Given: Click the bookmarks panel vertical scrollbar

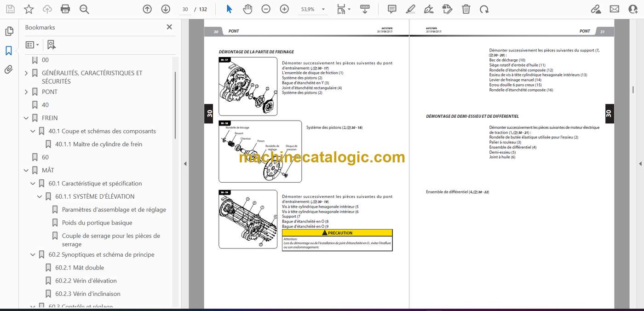Looking at the screenshot, I should [175, 106].
